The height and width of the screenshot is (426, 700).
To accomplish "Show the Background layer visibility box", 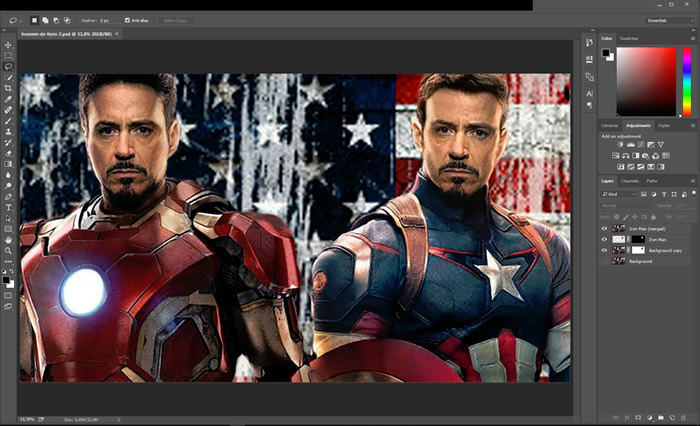I will coord(604,261).
